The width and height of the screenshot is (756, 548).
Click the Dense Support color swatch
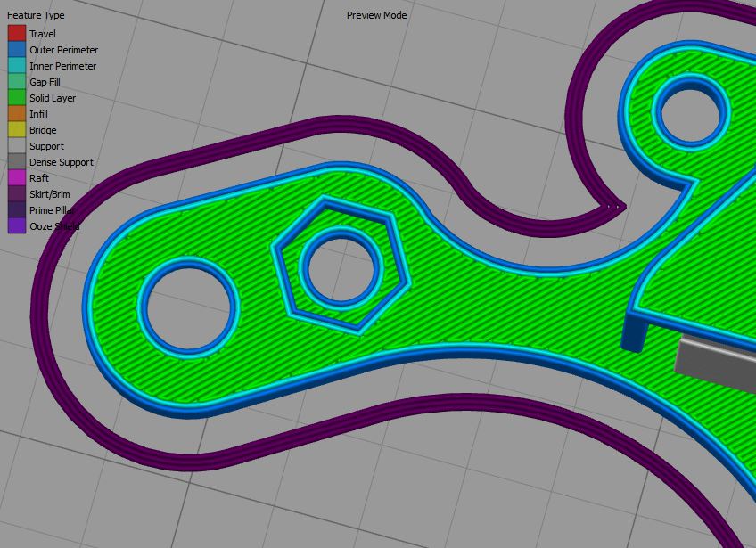point(17,162)
